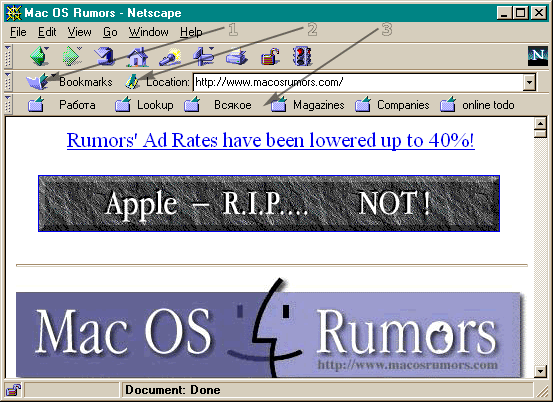Click the Document: Done status text
This screenshot has height=402, width=553.
click(172, 390)
